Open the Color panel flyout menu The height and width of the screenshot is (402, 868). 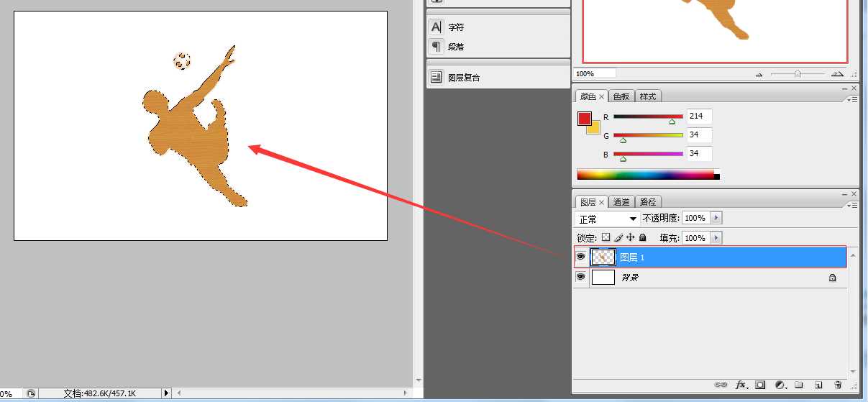(853, 100)
